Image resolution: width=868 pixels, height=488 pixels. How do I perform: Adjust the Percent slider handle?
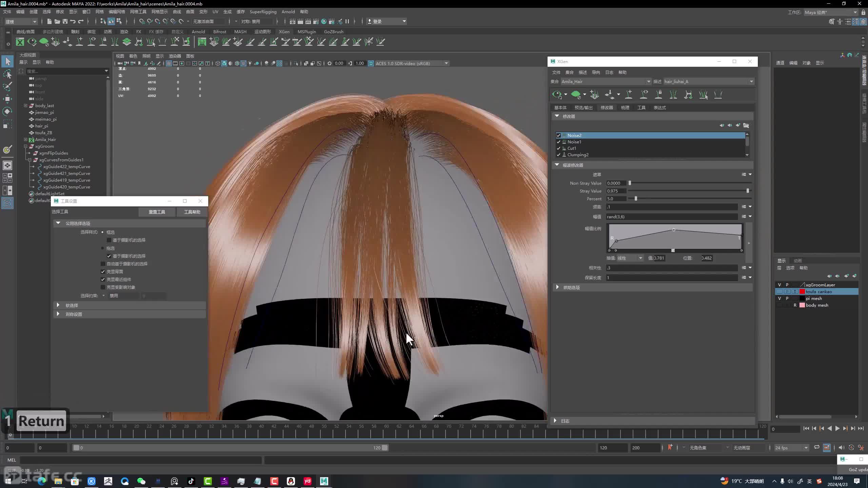coord(636,199)
